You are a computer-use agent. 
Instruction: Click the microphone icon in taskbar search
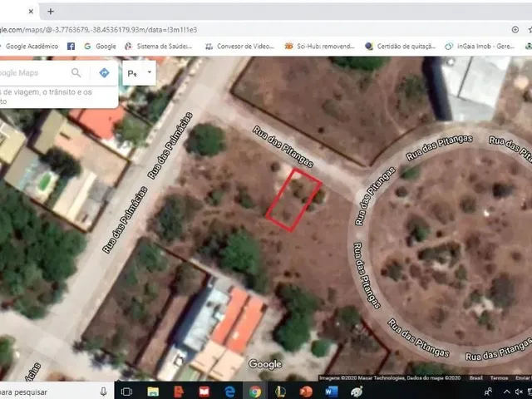tap(103, 392)
